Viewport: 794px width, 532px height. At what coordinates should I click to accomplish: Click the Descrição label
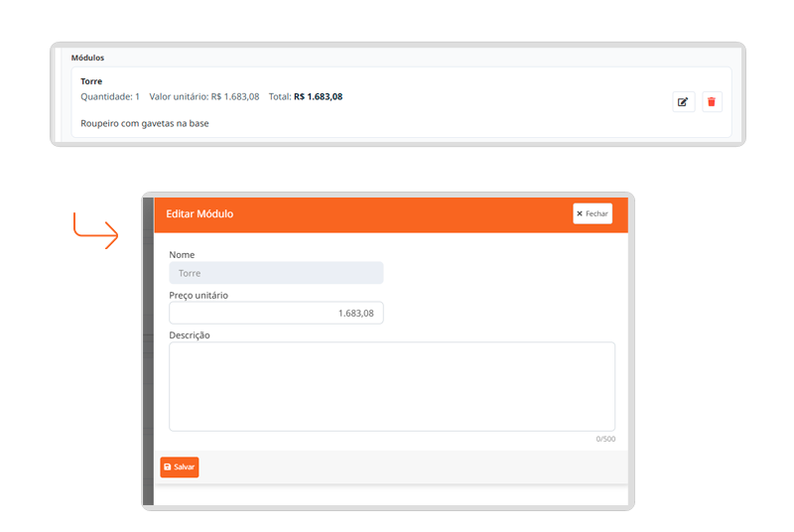189,334
